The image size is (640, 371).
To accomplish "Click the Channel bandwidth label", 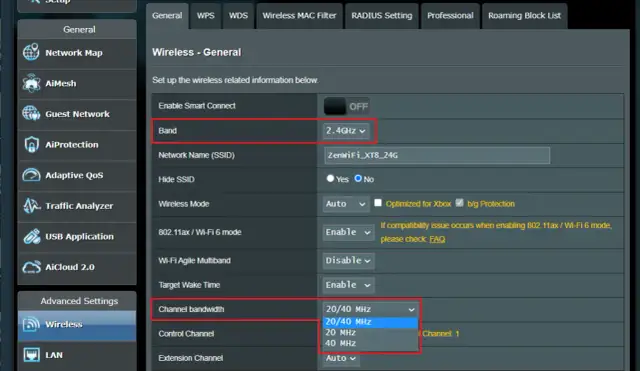I will tap(191, 309).
